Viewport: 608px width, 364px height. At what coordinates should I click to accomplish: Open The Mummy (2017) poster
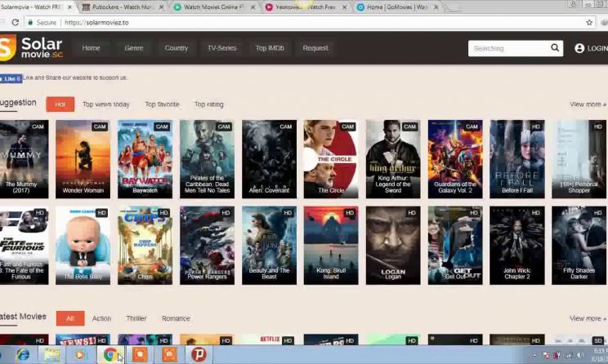(x=24, y=159)
